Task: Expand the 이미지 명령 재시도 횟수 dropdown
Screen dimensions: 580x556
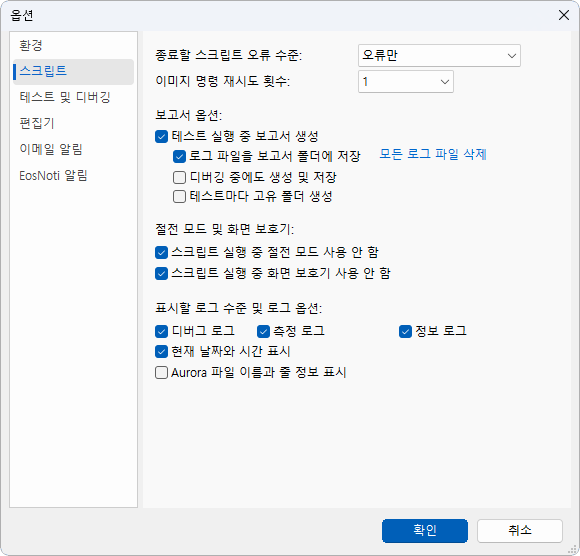Action: pos(405,81)
